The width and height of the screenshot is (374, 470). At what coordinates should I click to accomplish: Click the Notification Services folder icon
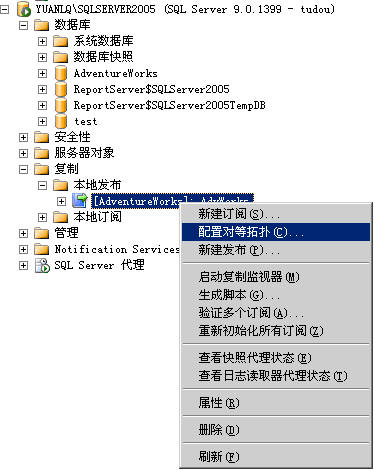[42, 249]
